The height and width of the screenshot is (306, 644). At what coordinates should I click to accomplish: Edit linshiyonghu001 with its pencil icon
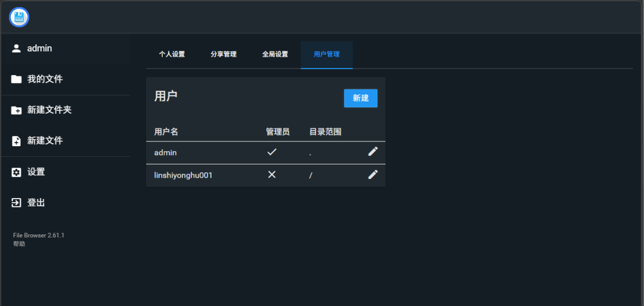pos(373,175)
